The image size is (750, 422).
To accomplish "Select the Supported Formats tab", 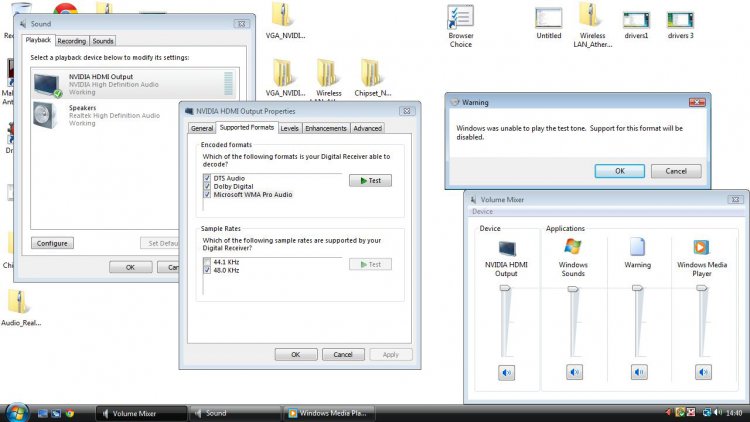I will click(x=247, y=127).
